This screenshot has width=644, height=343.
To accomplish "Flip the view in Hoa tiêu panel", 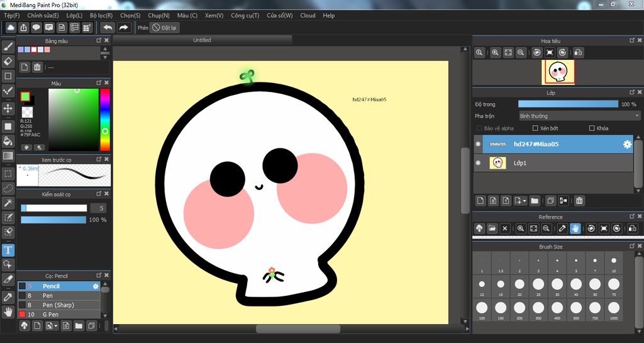I will (579, 53).
